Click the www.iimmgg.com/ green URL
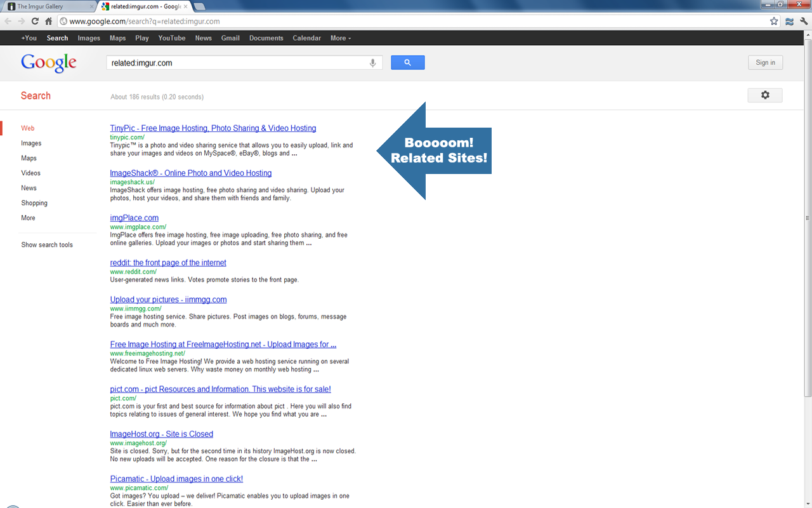This screenshot has width=812, height=508. click(136, 309)
